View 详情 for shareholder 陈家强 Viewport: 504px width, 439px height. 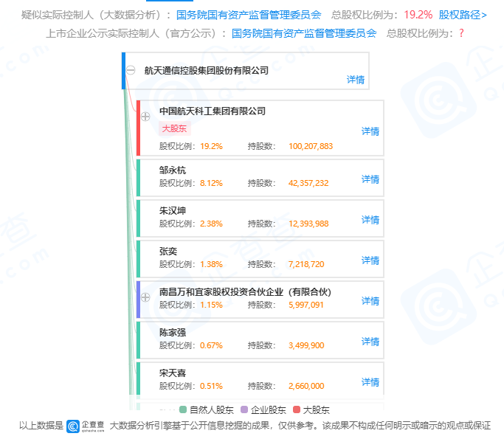[370, 342]
